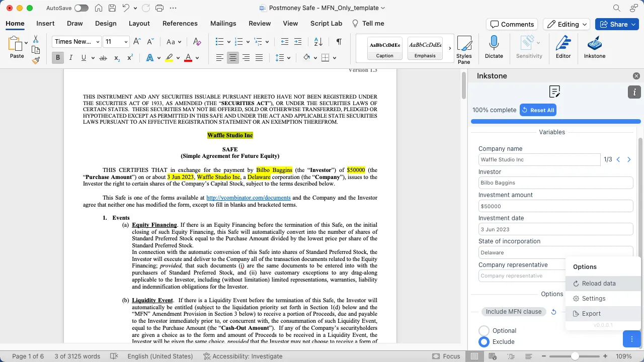This screenshot has height=362, width=644.
Task: Expand bullet list options dropdown
Action: 229,42
